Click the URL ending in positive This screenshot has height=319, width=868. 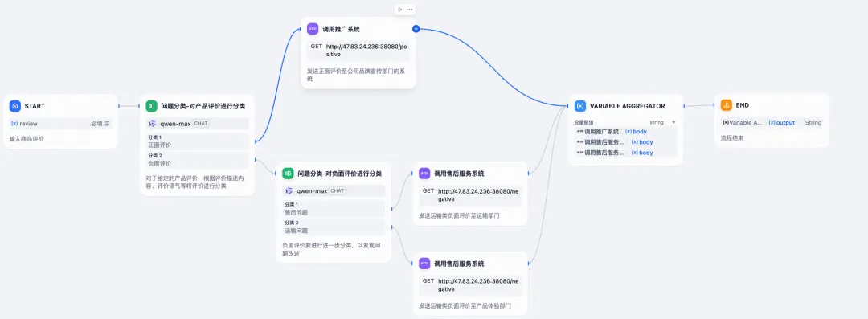[366, 51]
